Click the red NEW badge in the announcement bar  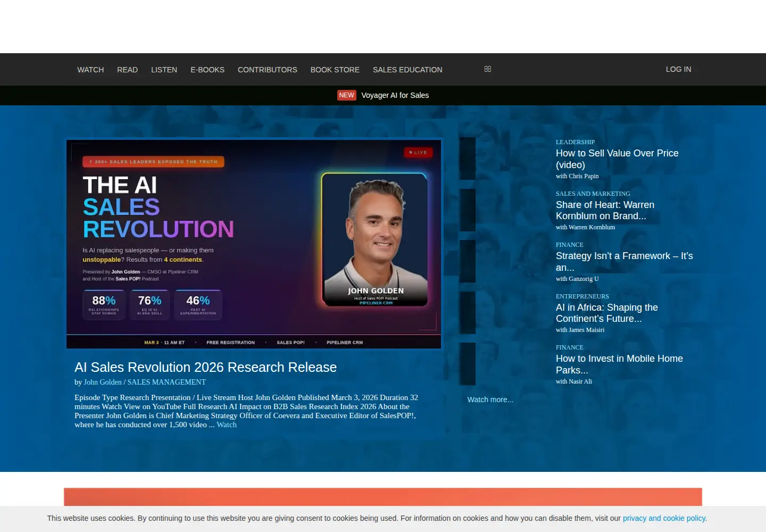click(x=347, y=95)
